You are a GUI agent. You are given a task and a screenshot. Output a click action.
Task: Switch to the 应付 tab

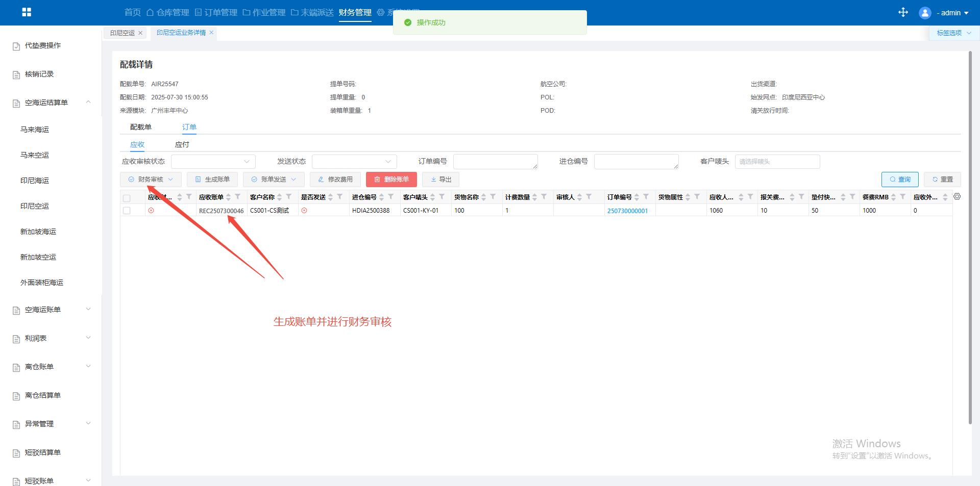(x=182, y=145)
